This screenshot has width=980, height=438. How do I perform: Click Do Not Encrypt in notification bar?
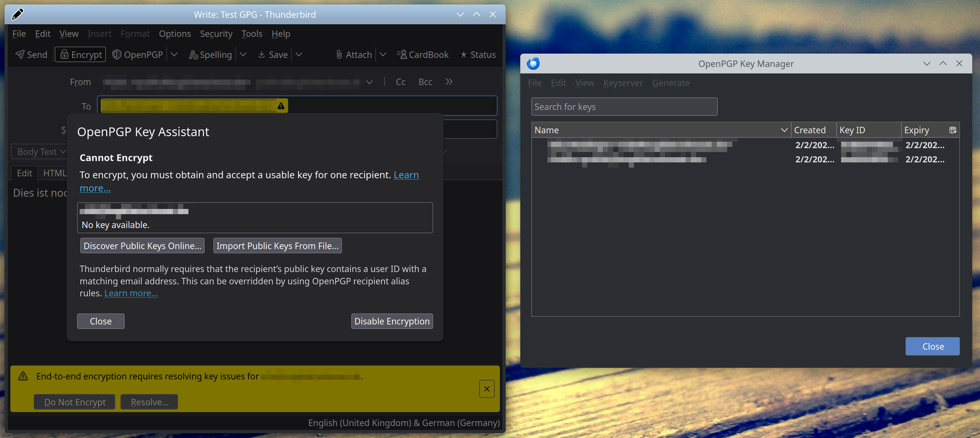click(75, 402)
